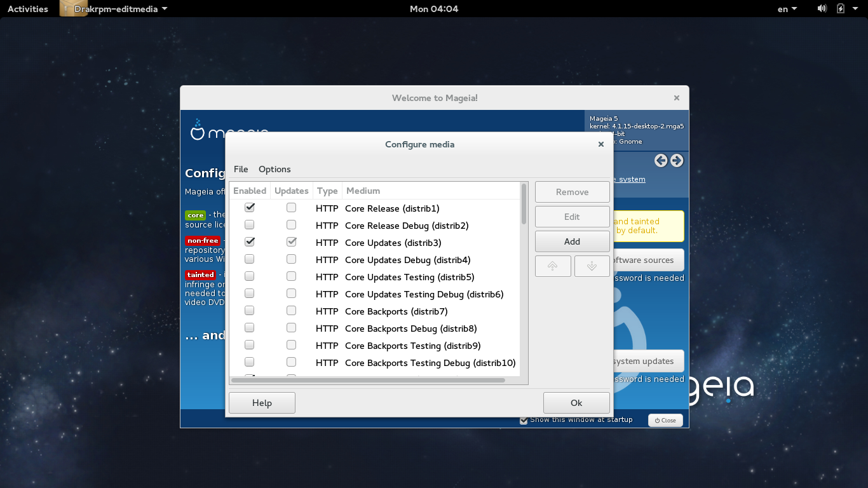
Task: Select Core Release Debug (distrib2) row
Action: tap(374, 225)
